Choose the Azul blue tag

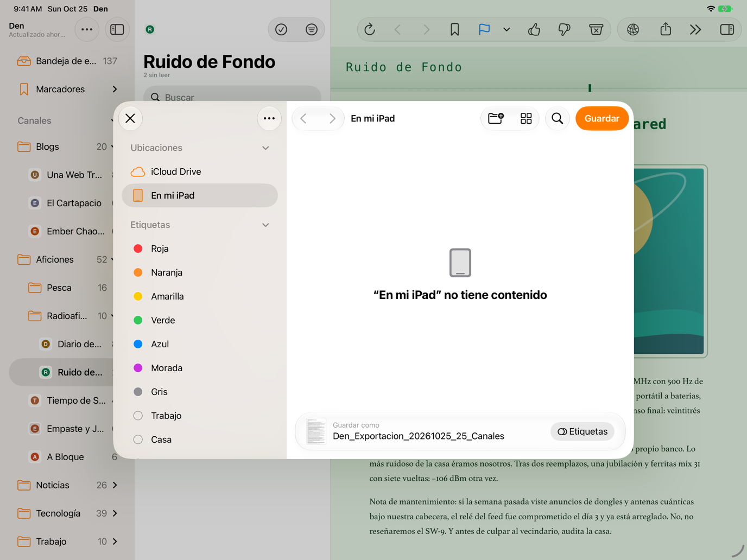click(200, 344)
